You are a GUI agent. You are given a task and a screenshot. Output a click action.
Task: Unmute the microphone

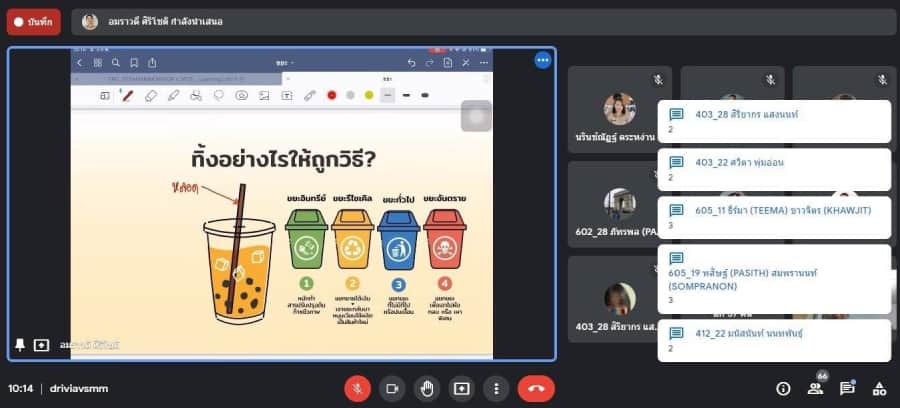(356, 388)
